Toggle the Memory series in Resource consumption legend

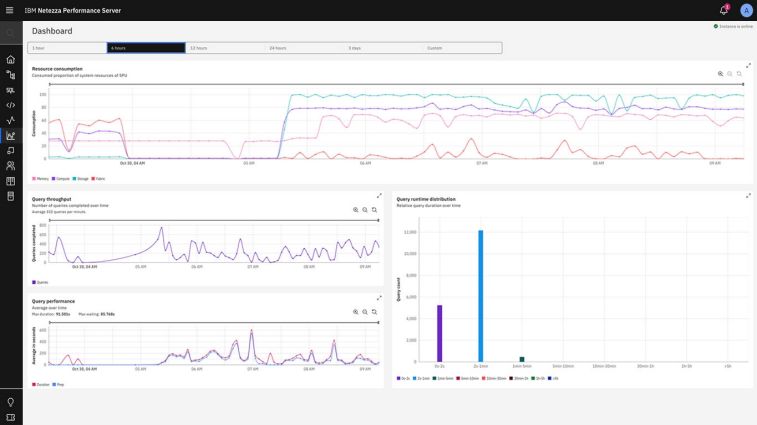(x=41, y=179)
